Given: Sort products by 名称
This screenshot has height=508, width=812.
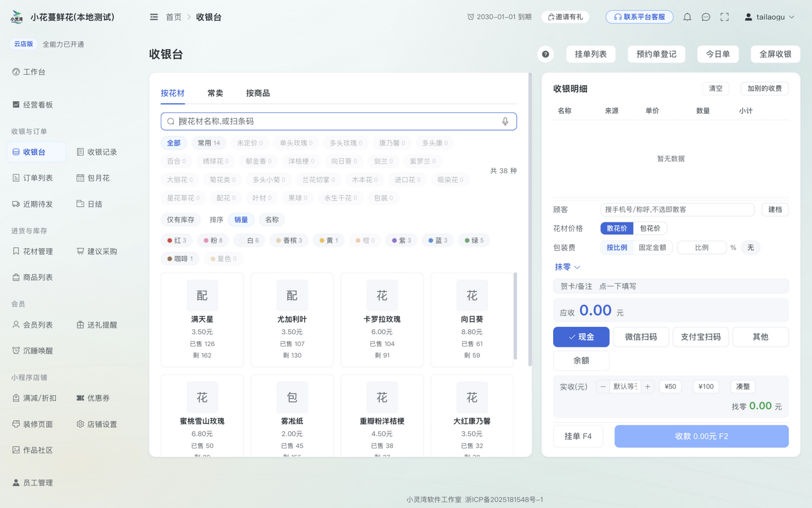Looking at the screenshot, I should pos(272,220).
